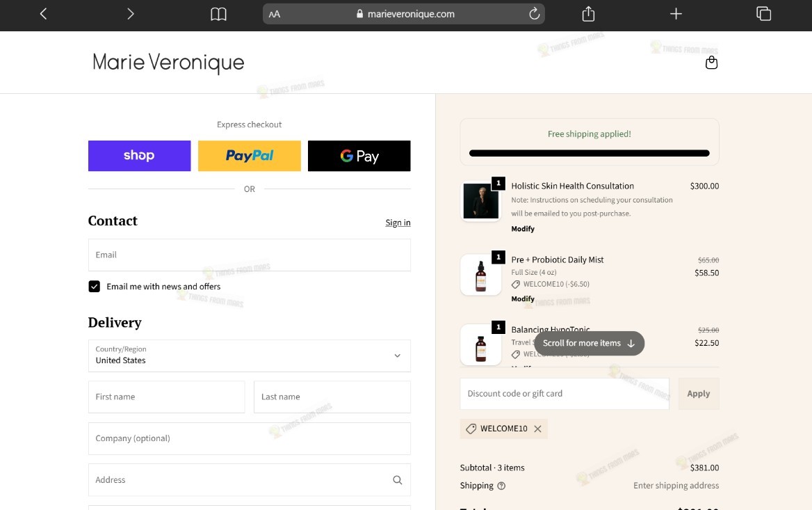Modify the Pre + Probiotic Daily Mist item
This screenshot has width=812, height=510.
[523, 299]
